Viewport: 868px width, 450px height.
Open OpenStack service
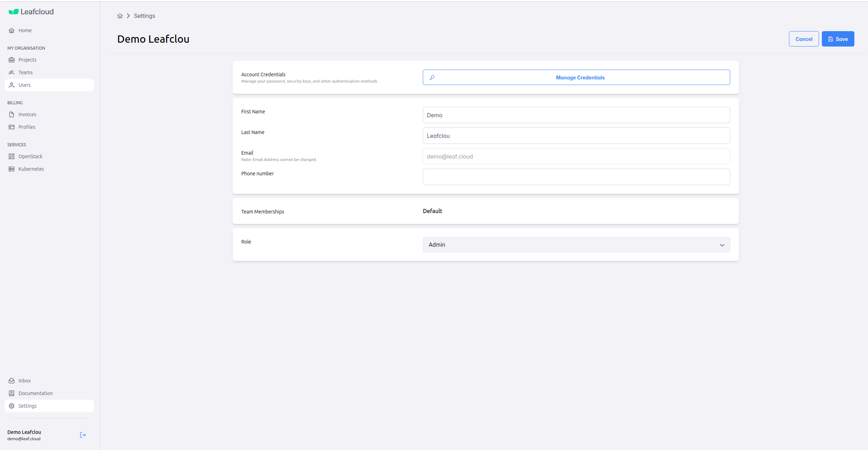point(49,156)
